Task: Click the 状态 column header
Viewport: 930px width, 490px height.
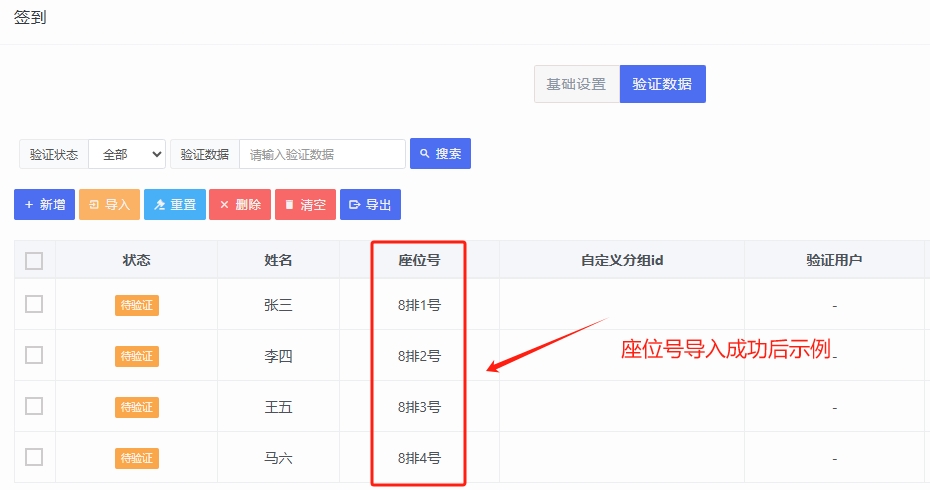Action: [136, 260]
